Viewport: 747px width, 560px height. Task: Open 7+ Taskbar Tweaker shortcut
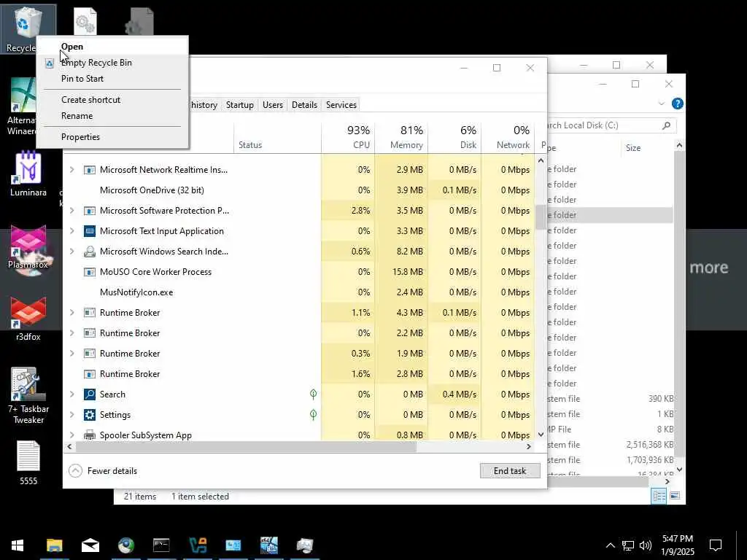point(28,395)
